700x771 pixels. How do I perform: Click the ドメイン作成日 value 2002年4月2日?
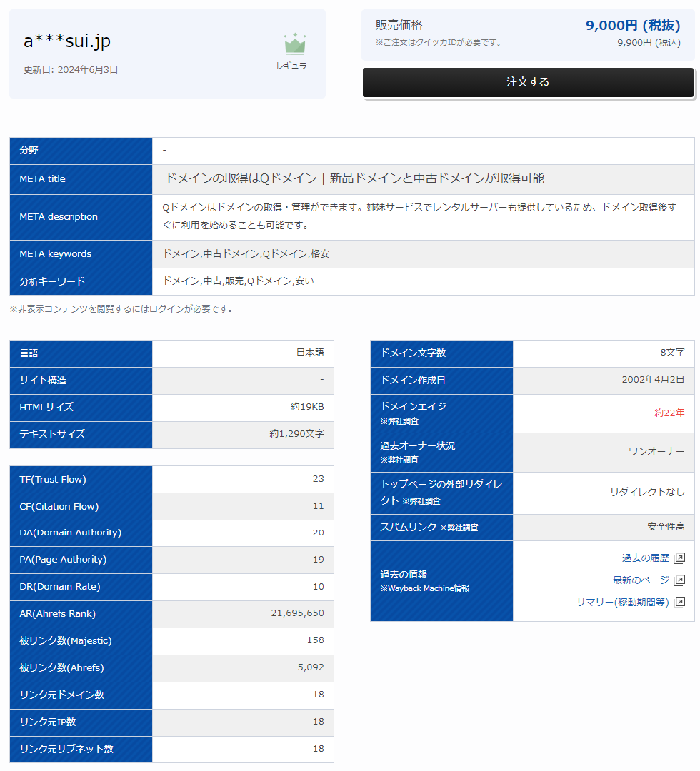(x=654, y=380)
